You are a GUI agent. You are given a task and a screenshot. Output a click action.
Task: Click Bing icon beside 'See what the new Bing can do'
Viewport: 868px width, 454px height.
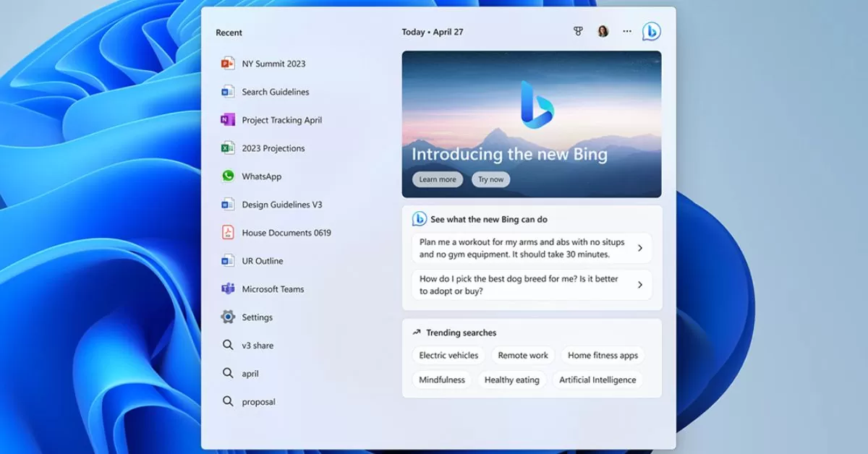[419, 219]
